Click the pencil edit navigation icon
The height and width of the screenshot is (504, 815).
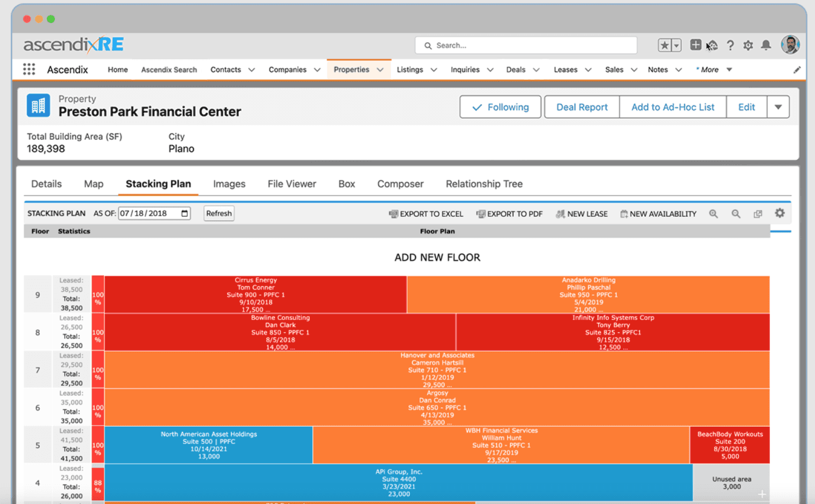coord(797,70)
